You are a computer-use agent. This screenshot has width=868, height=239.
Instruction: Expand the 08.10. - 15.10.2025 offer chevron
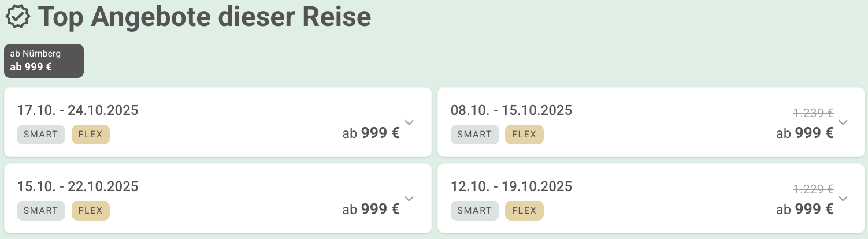pos(843,122)
